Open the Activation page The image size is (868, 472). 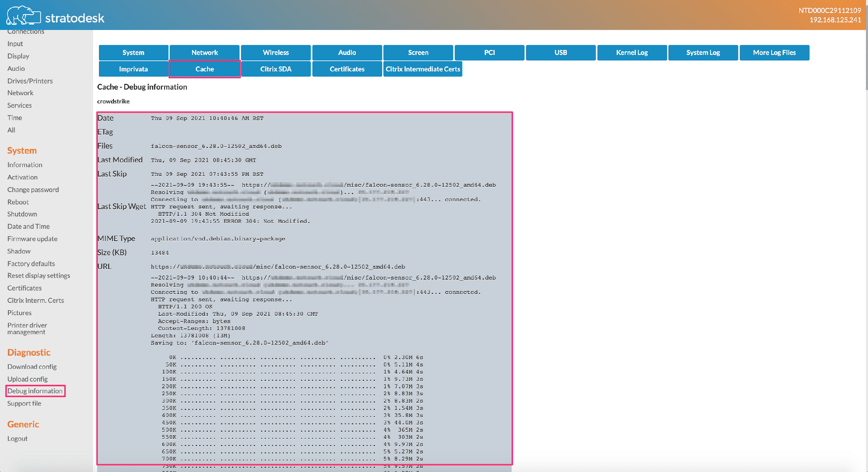22,177
